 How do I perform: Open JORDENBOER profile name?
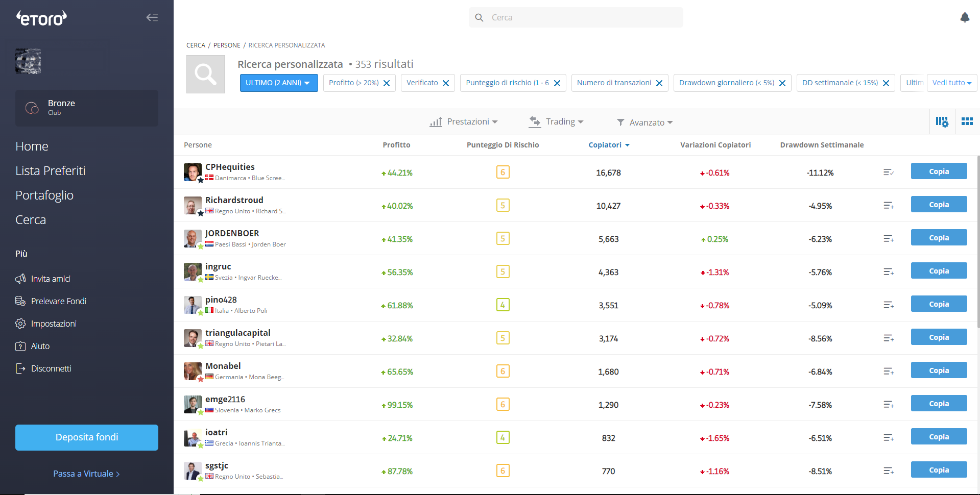click(x=232, y=233)
